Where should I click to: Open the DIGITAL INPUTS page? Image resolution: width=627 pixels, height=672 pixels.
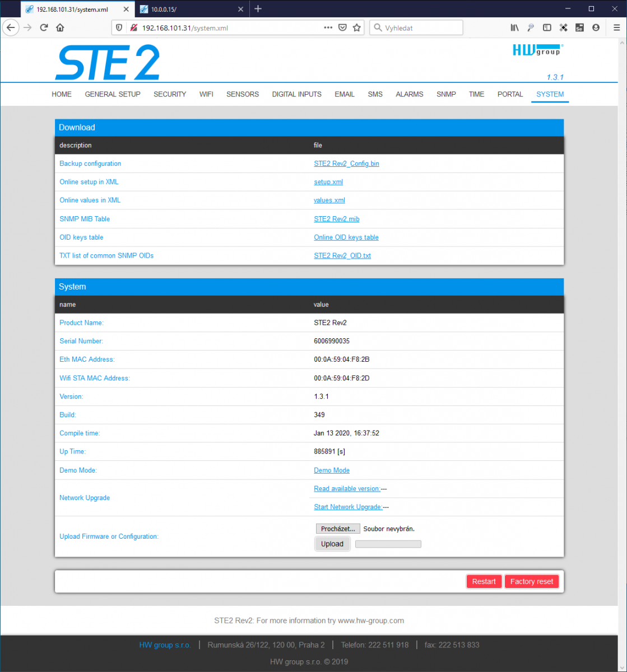[x=297, y=94]
